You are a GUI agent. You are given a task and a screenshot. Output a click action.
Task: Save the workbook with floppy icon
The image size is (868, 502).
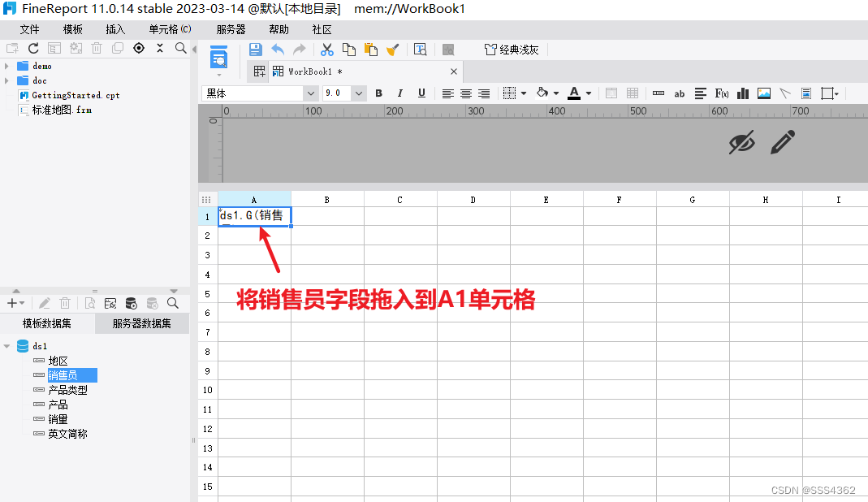click(x=255, y=50)
